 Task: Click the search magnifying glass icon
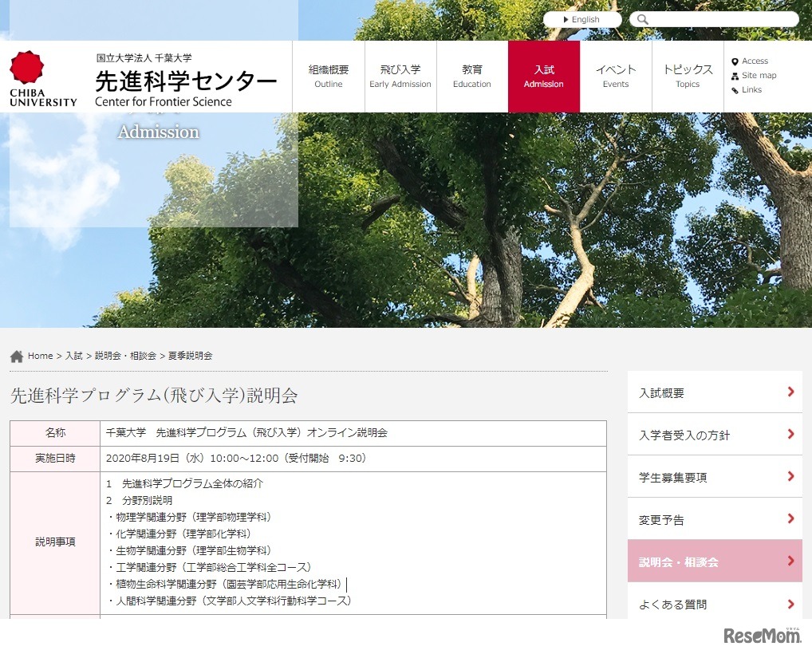click(641, 18)
